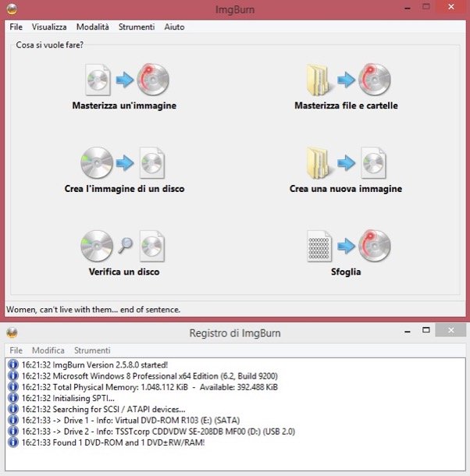Open the Strumenti menu in ImgBurn window
This screenshot has width=470, height=476.
coord(137,27)
